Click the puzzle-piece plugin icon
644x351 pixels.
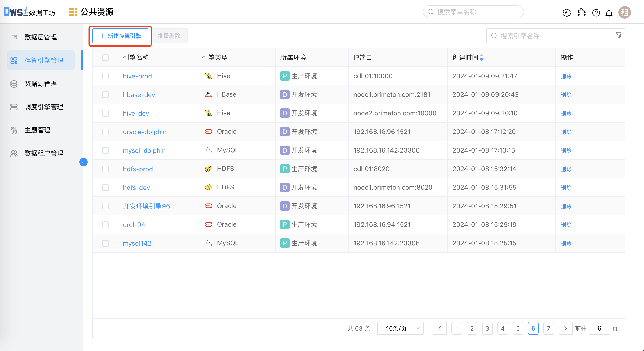pyautogui.click(x=582, y=13)
